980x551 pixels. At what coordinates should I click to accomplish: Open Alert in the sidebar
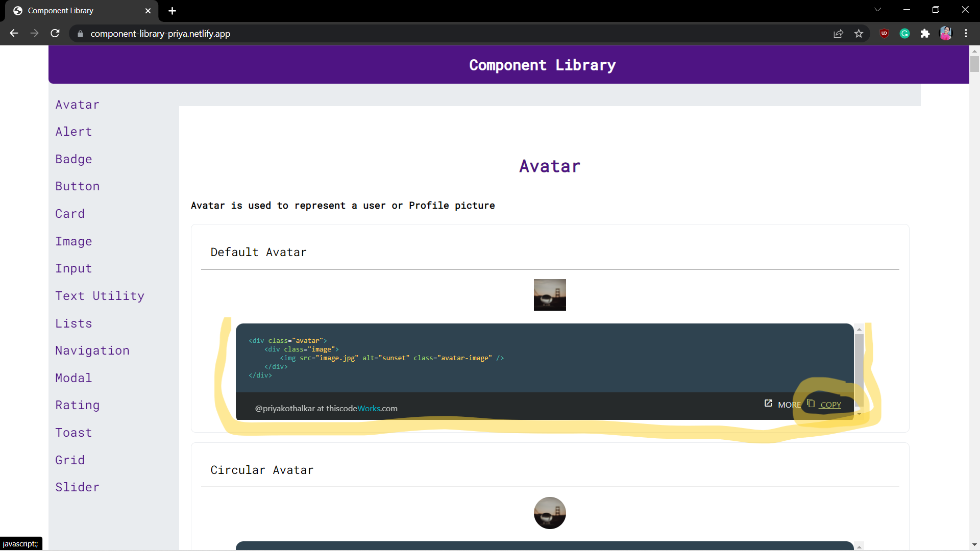tap(74, 132)
